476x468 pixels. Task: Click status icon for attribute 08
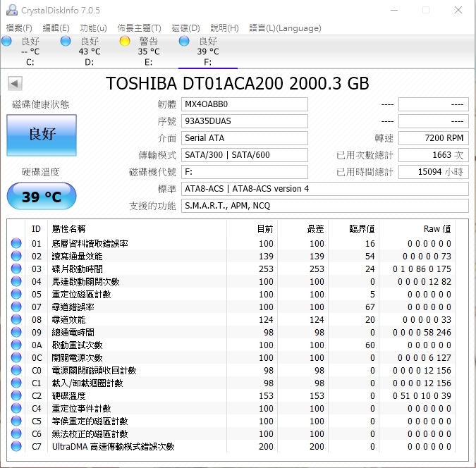[16, 319]
